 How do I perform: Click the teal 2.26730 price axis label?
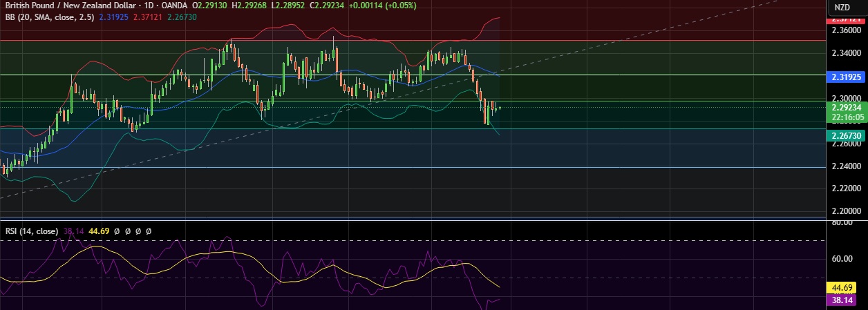(x=846, y=137)
